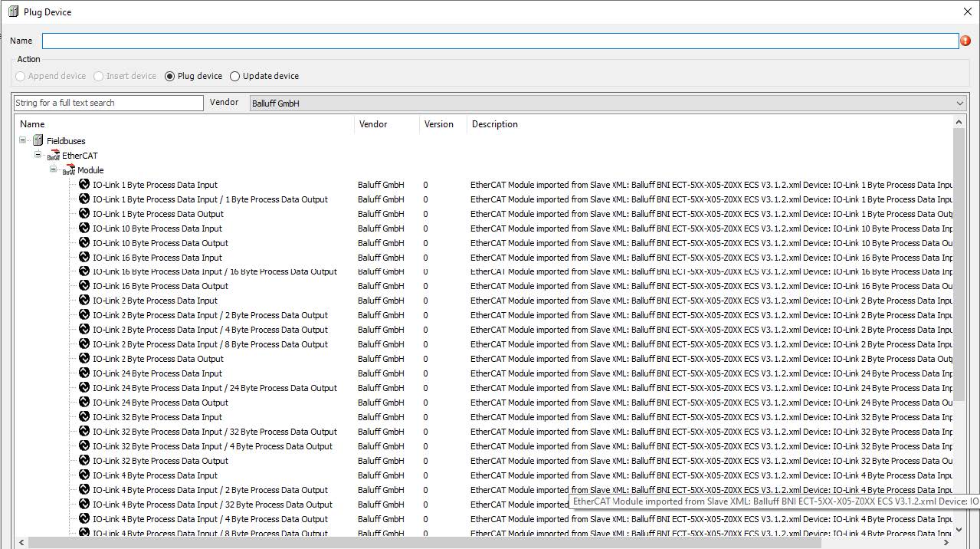Select IO-Link 4 Byte Process Data Input entry
The width and height of the screenshot is (980, 549).
[x=155, y=475]
